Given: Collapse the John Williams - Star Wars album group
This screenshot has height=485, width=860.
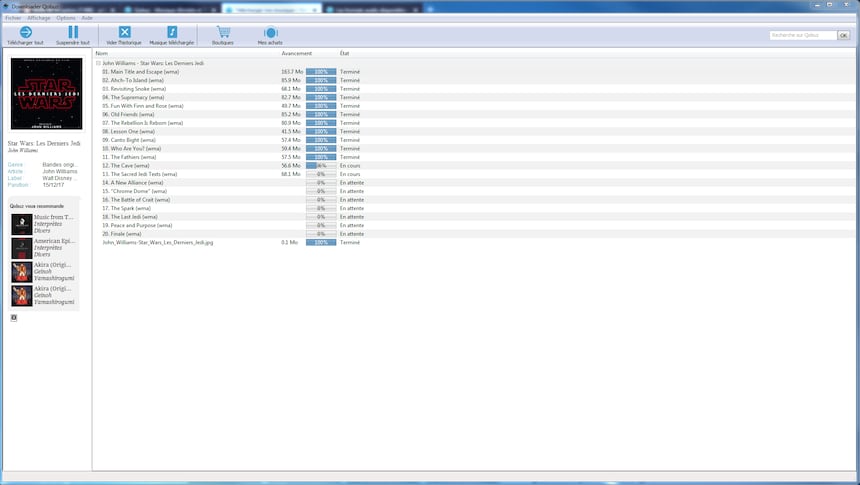Looking at the screenshot, I should pyautogui.click(x=98, y=63).
